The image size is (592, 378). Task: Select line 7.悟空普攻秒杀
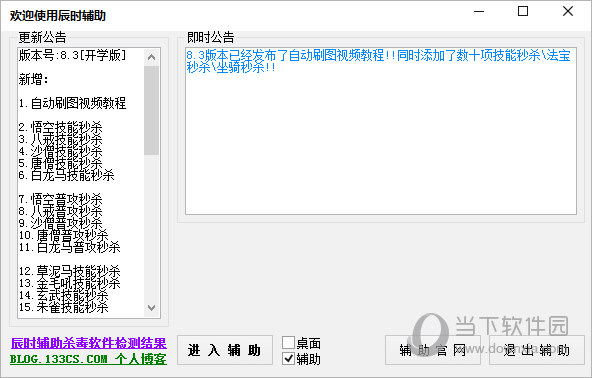coord(60,199)
